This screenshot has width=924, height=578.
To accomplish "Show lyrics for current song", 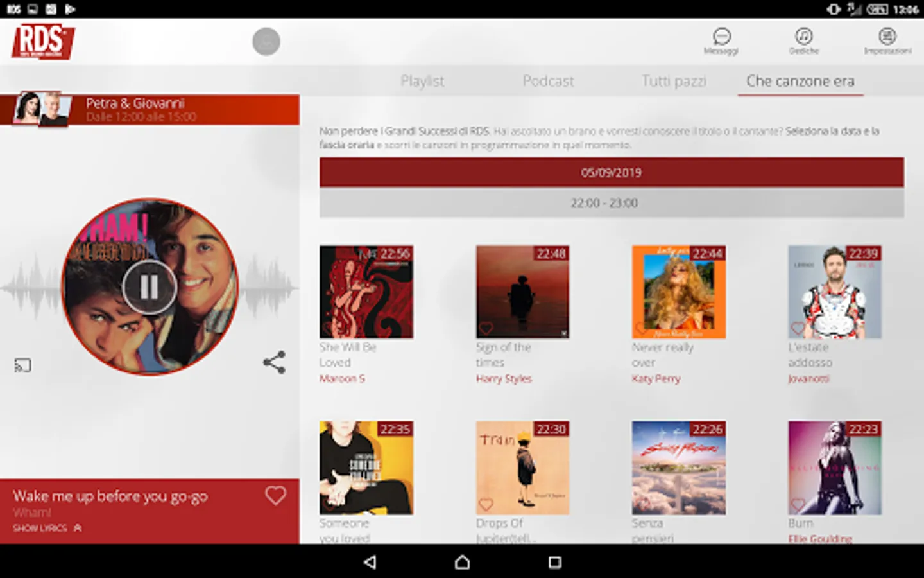I will (x=47, y=528).
